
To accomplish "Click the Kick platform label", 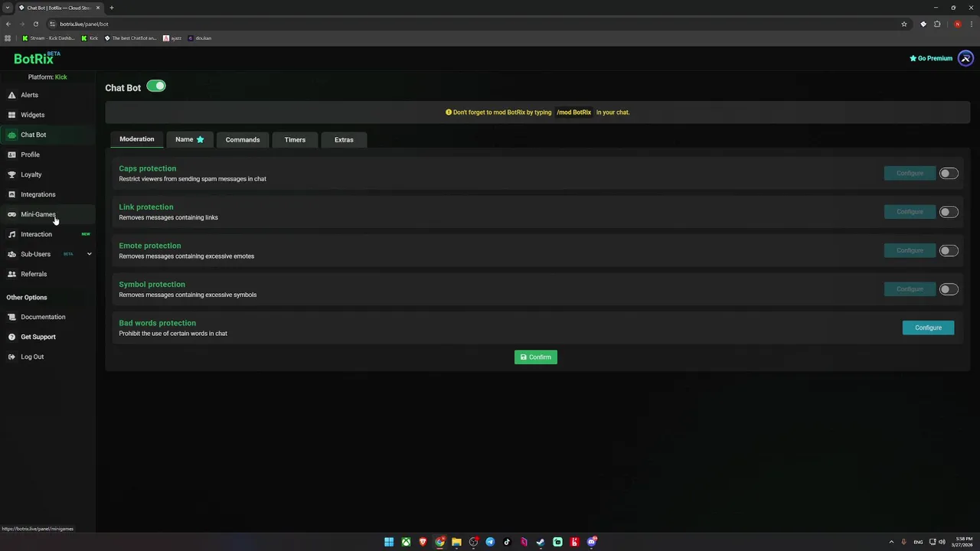I will (x=60, y=77).
